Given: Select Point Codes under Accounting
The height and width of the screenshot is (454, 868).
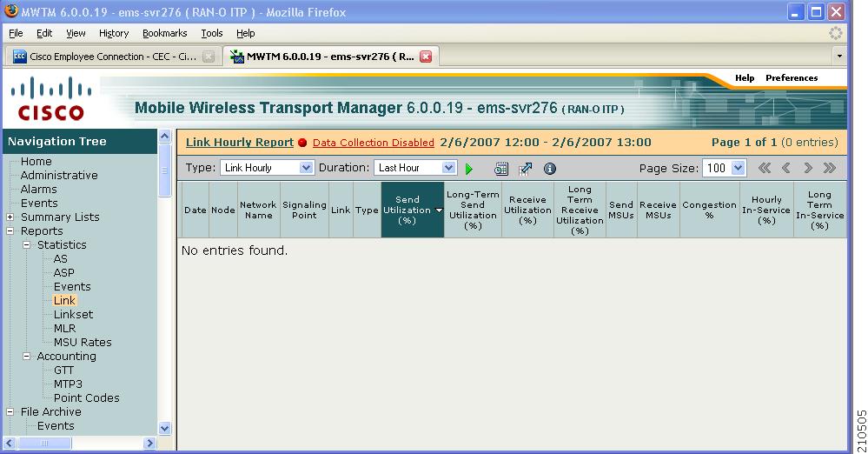Looking at the screenshot, I should point(86,398).
